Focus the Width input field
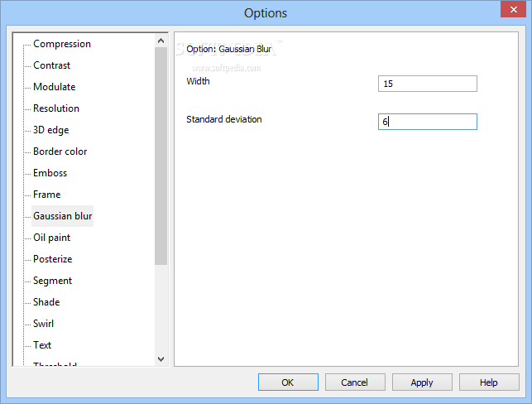Screen dimensions: 532x404 pyautogui.click(x=428, y=84)
